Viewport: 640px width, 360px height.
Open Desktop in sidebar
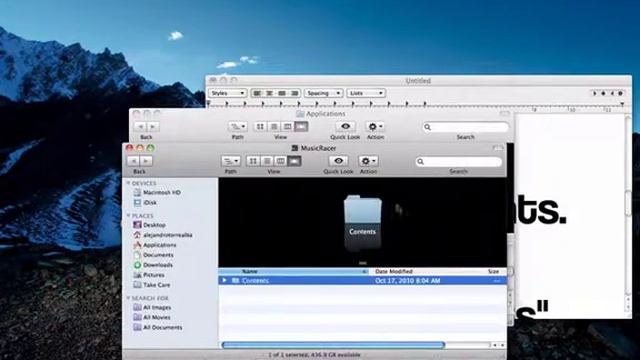[149, 225]
